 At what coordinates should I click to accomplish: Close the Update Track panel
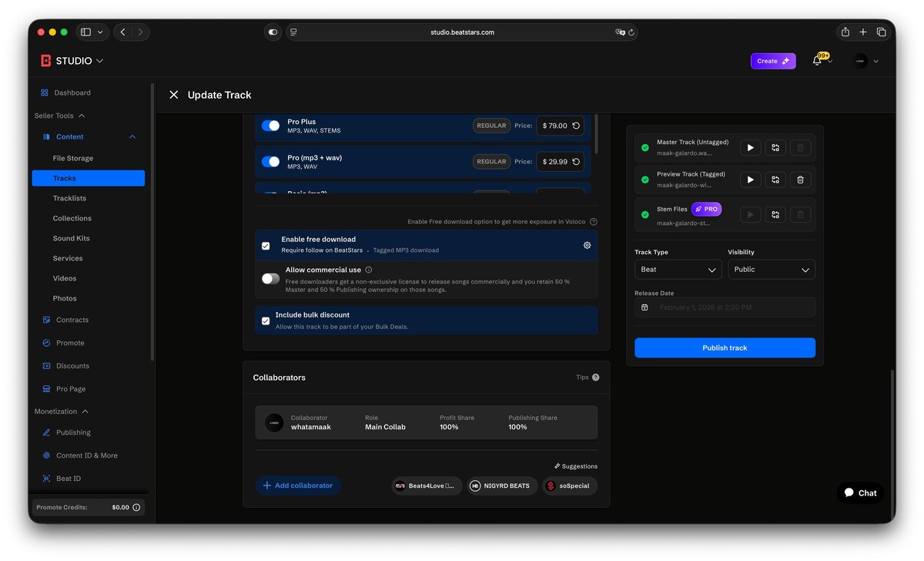(174, 95)
